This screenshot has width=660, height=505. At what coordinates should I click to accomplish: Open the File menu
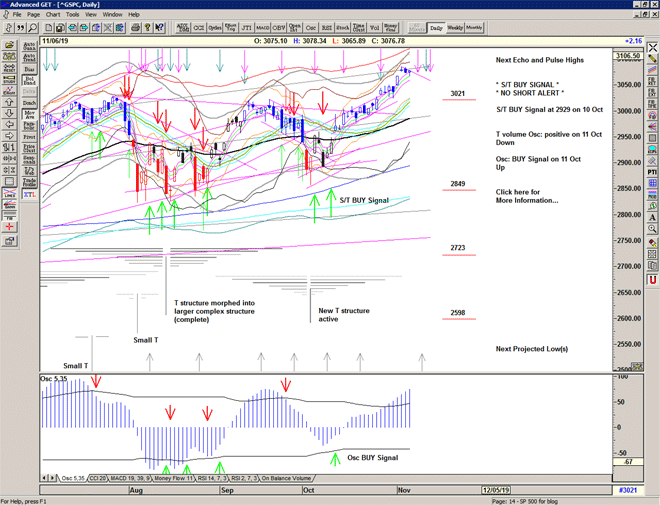tap(15, 15)
